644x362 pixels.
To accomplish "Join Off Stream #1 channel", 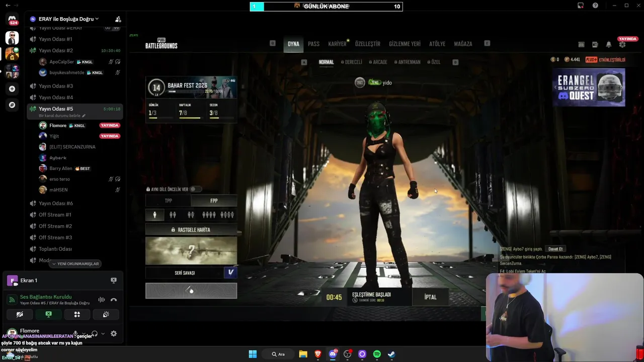I will pos(75,215).
